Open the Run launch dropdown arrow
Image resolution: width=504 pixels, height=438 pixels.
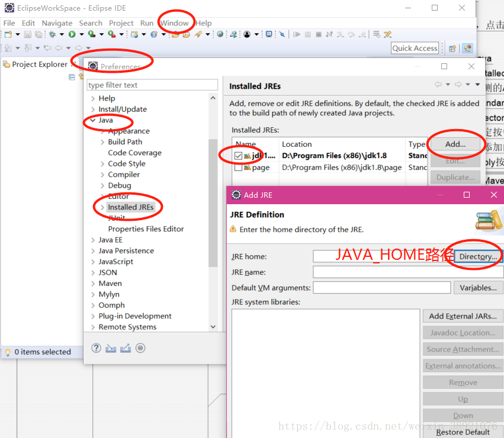[x=82, y=34]
